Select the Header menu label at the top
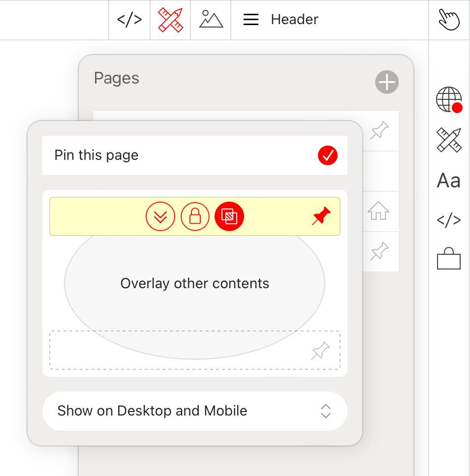This screenshot has height=476, width=470. click(x=294, y=19)
